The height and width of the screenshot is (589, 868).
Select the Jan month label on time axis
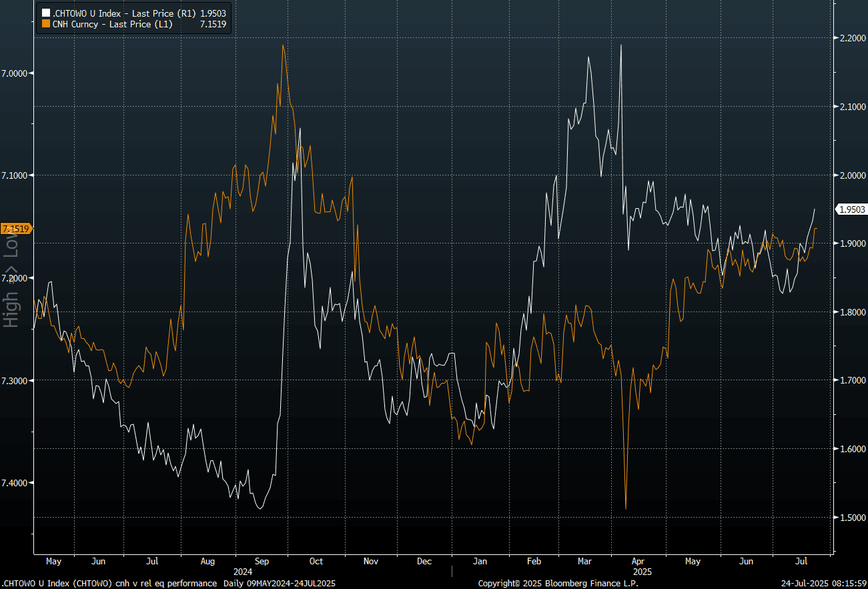click(x=480, y=561)
